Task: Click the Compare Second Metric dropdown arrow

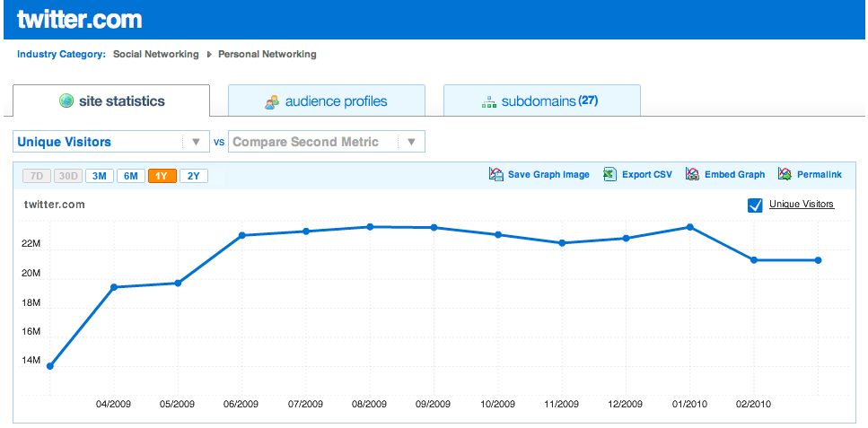Action: tap(411, 142)
